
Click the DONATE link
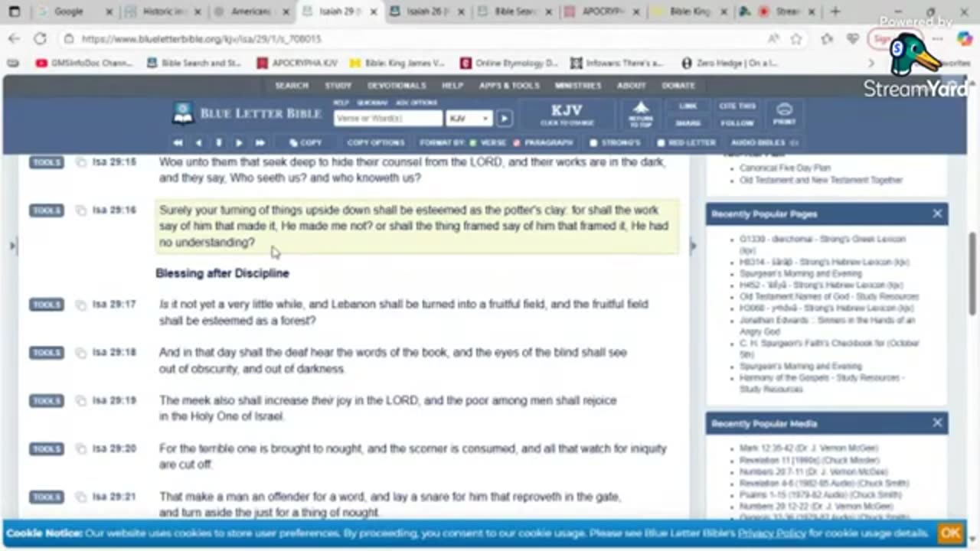(678, 86)
